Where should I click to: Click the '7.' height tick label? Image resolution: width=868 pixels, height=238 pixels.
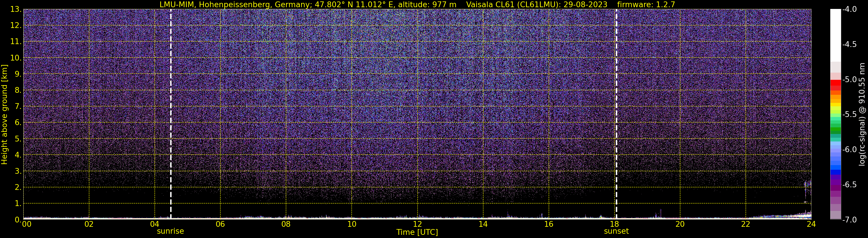[x=18, y=107]
